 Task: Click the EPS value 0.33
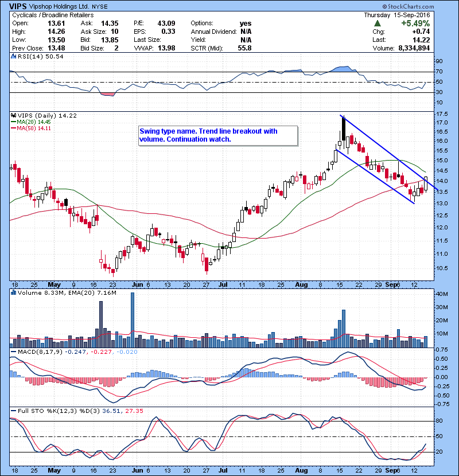pos(168,32)
